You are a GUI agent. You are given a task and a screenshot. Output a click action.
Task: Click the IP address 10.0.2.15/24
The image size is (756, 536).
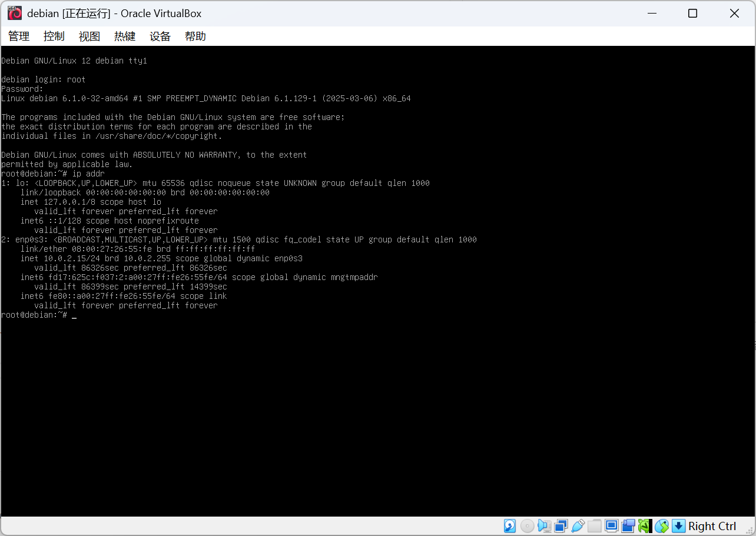72,258
